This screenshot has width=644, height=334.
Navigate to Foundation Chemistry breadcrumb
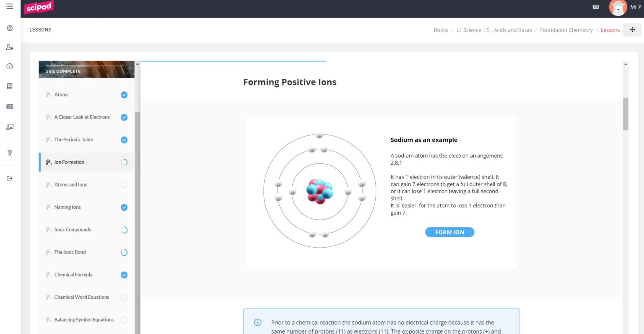pyautogui.click(x=566, y=30)
